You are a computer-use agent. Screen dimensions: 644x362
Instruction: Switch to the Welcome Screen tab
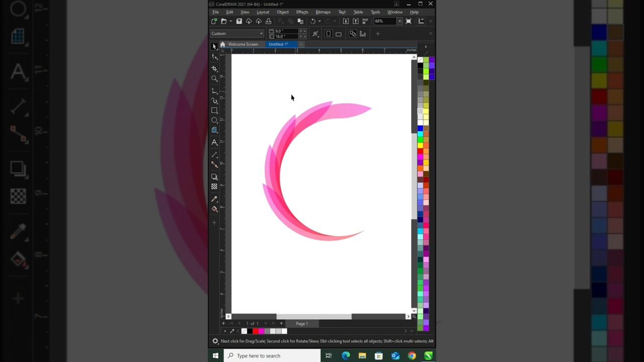click(243, 44)
